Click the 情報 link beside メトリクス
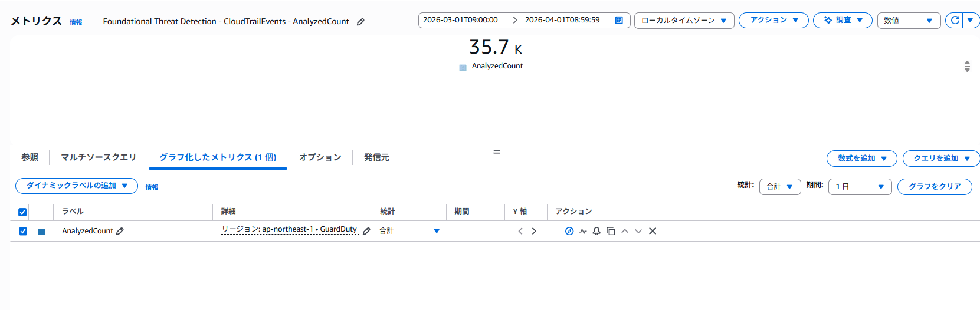The width and height of the screenshot is (980, 310). coord(76,22)
